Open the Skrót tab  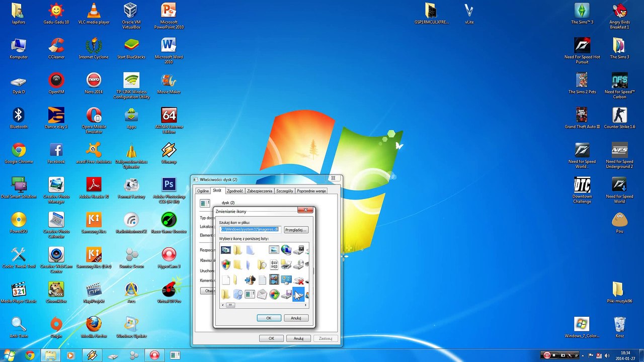[217, 191]
